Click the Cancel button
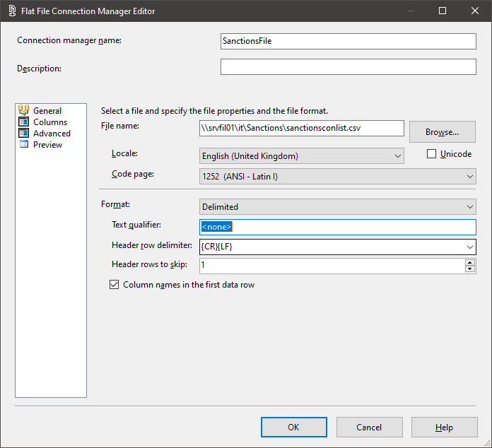This screenshot has width=492, height=448. coord(369,427)
